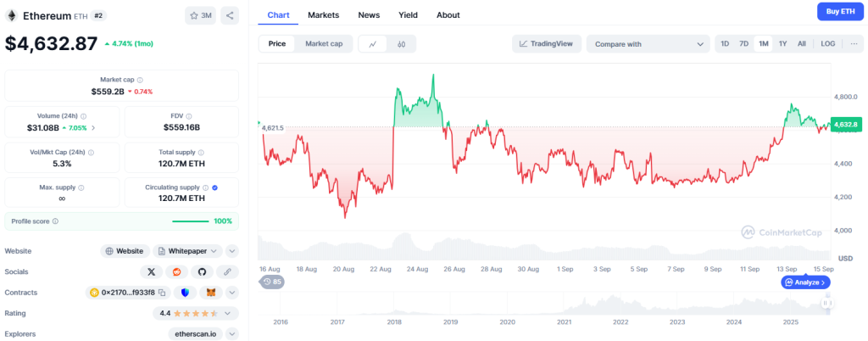
Task: Open the Reddit social link
Action: (x=176, y=271)
